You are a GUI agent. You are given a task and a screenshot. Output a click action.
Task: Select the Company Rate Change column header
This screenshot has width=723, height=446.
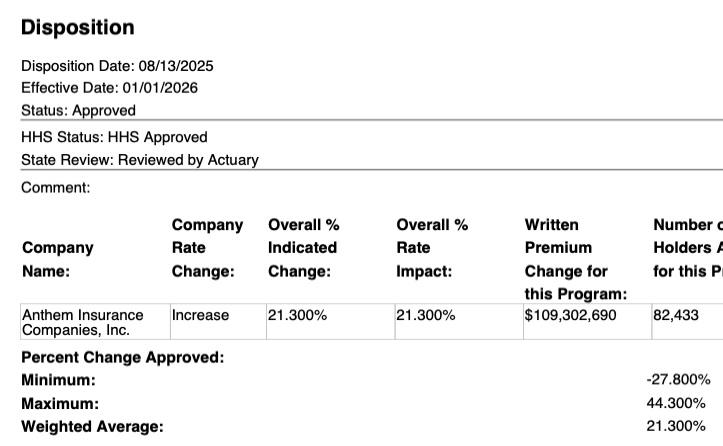coord(207,248)
